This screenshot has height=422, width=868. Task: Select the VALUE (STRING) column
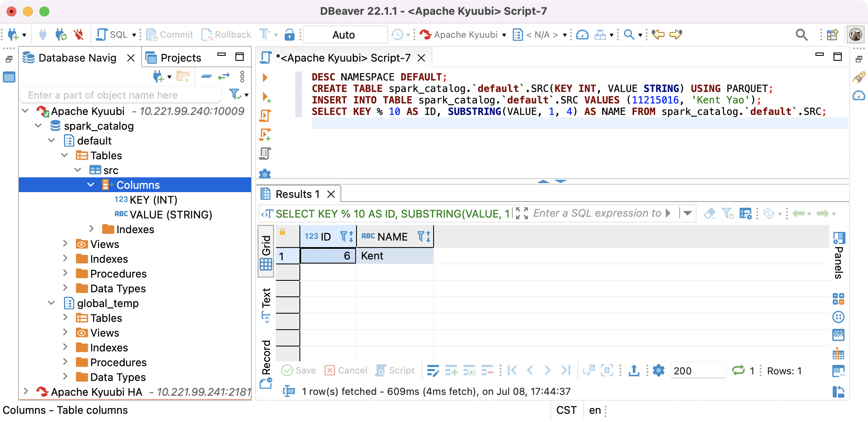pyautogui.click(x=163, y=214)
